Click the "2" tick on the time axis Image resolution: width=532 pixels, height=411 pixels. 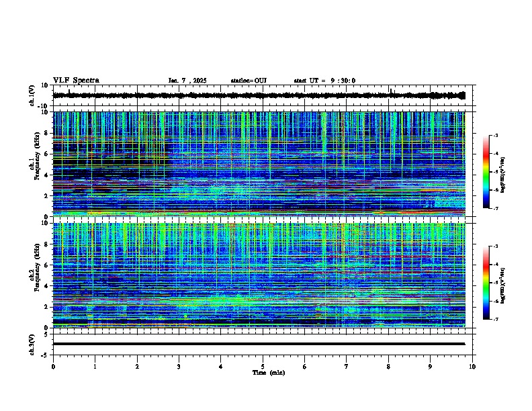(137, 367)
